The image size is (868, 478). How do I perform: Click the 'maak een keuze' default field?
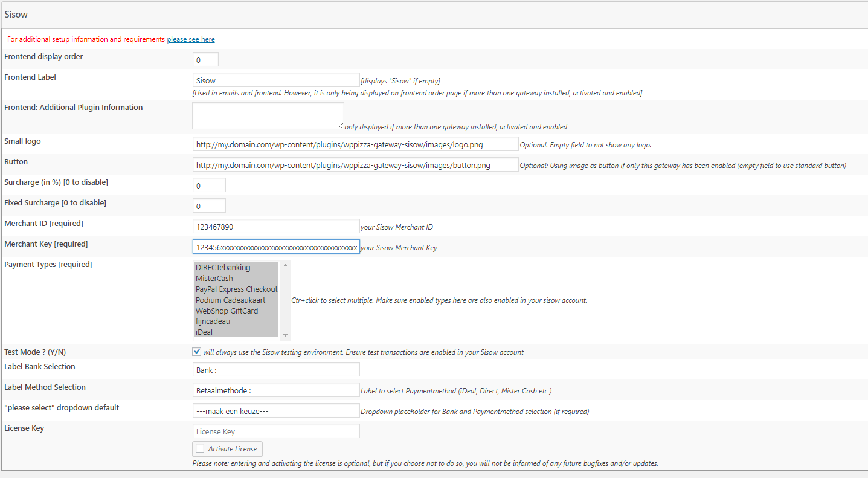(276, 410)
